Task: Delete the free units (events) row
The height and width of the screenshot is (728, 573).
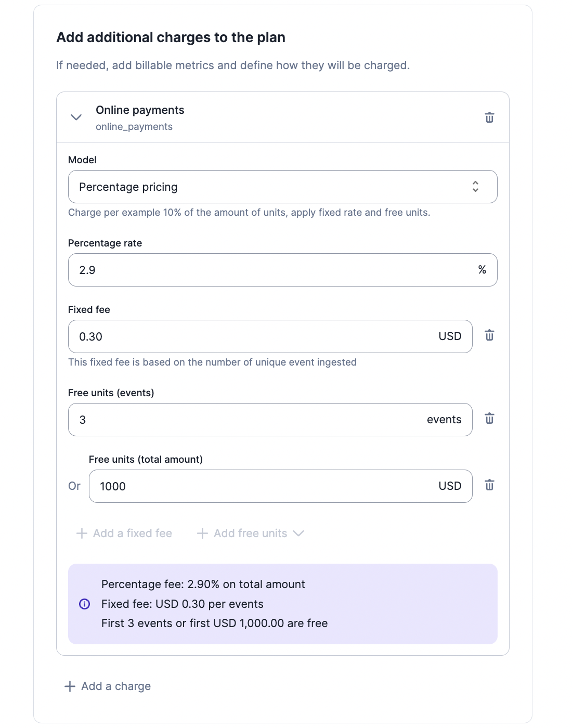Action: (x=489, y=419)
